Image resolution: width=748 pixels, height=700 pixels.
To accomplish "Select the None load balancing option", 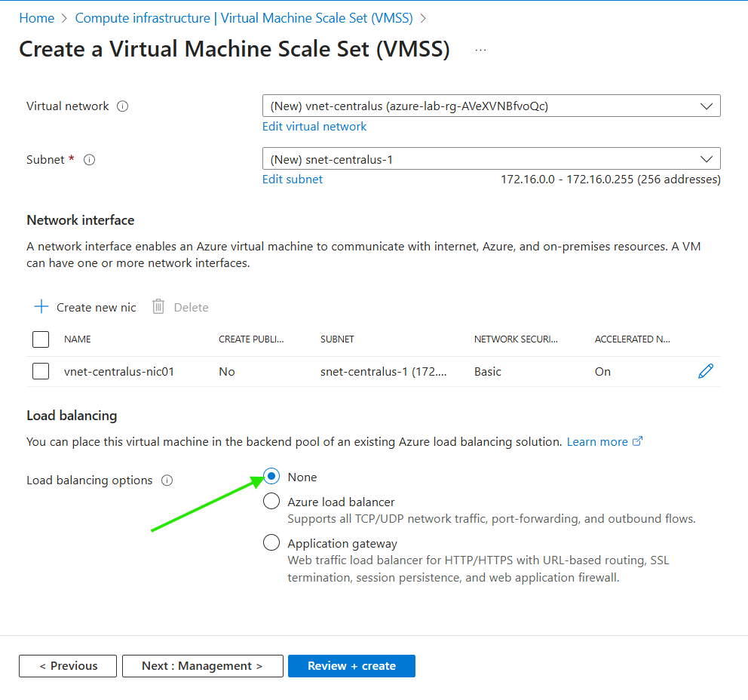I will click(x=271, y=477).
